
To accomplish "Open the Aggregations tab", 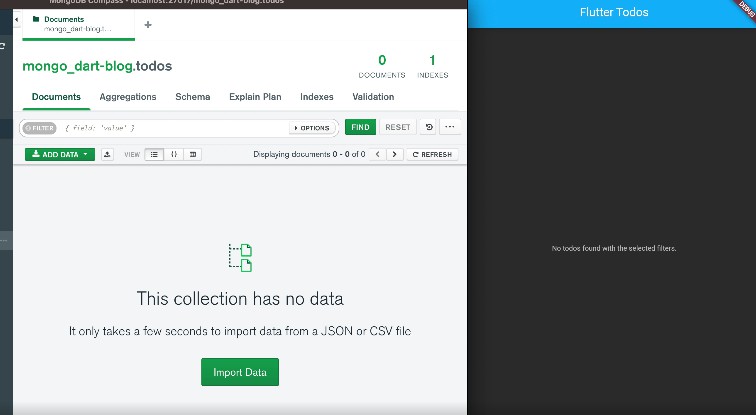I will click(128, 97).
